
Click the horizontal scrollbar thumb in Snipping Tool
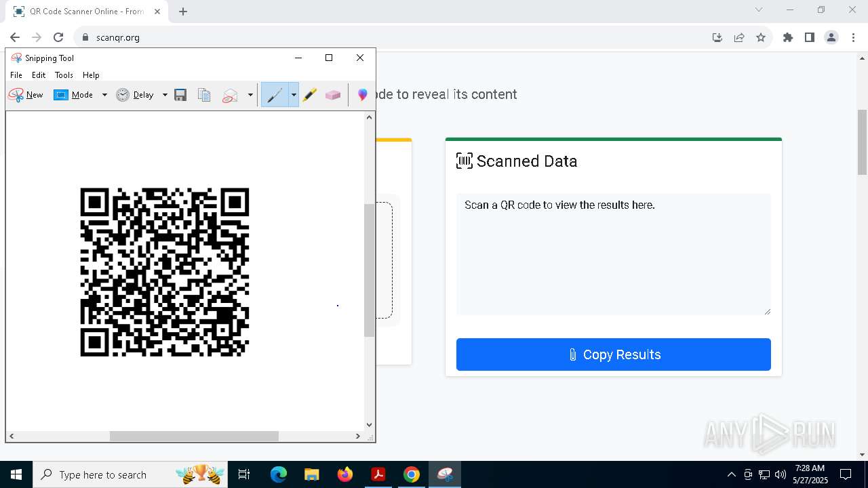pos(194,436)
